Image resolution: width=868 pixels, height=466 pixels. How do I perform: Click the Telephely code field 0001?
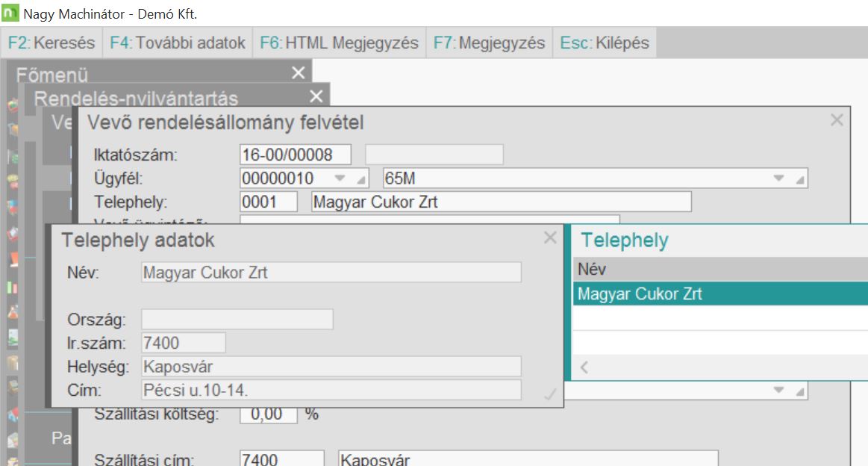(x=269, y=202)
